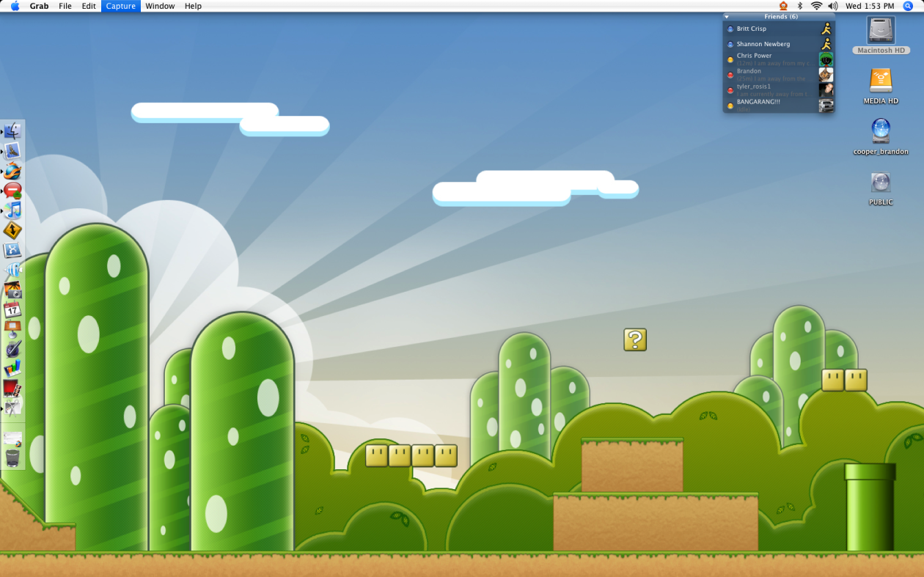This screenshot has width=924, height=577.
Task: Open the Edit menu
Action: pos(89,6)
